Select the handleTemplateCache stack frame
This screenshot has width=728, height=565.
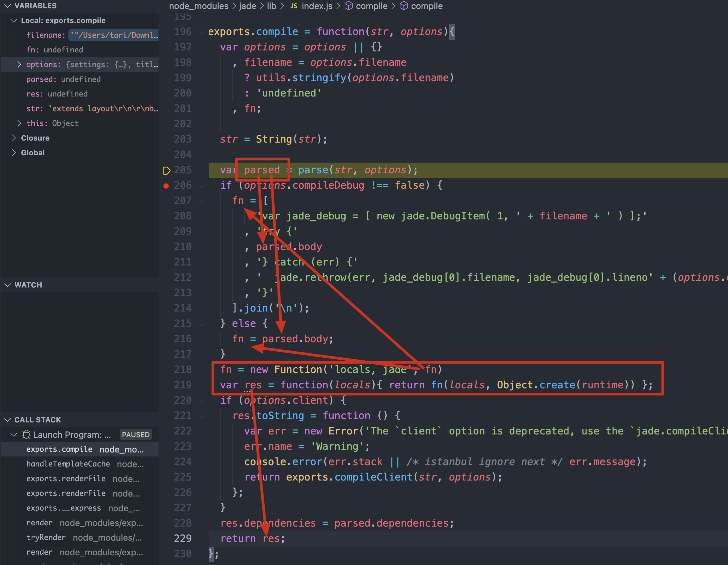[68, 464]
